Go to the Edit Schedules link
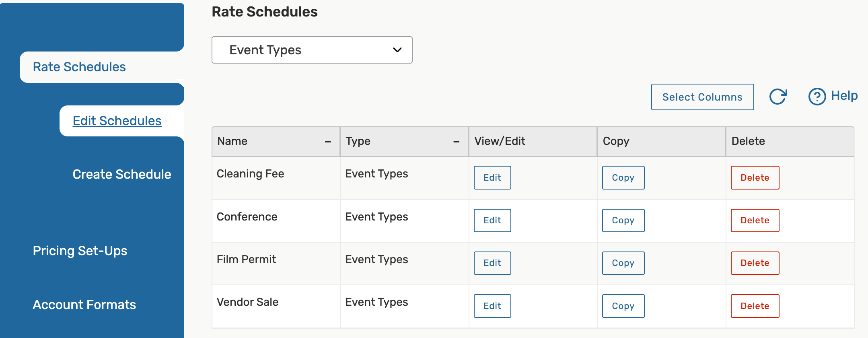The height and width of the screenshot is (338, 868). click(x=117, y=121)
